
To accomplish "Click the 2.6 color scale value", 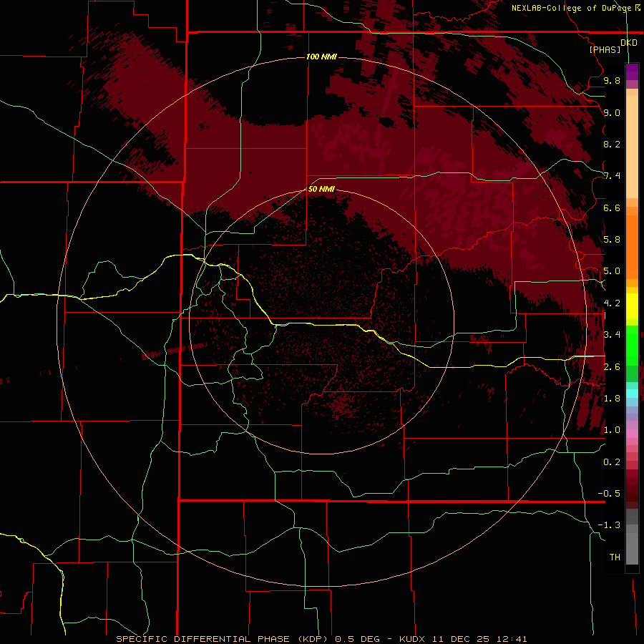I will point(612,366).
